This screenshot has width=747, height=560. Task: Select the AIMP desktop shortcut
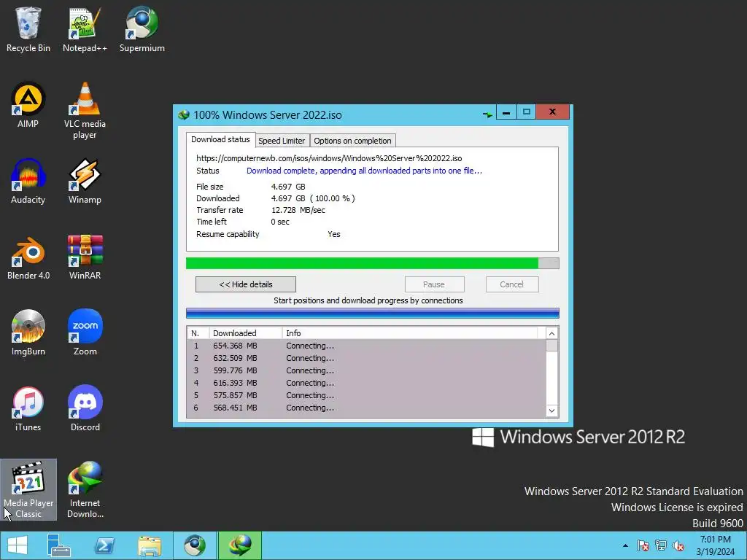click(x=28, y=105)
